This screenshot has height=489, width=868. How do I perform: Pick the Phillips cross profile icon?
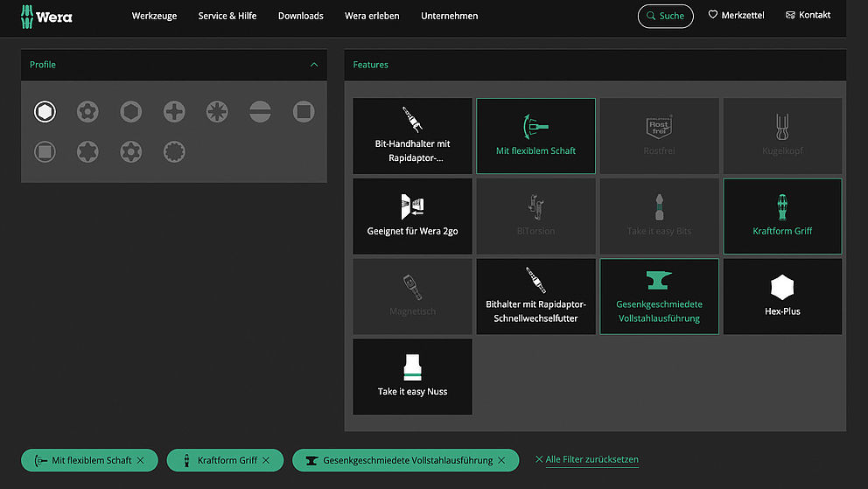tap(174, 112)
